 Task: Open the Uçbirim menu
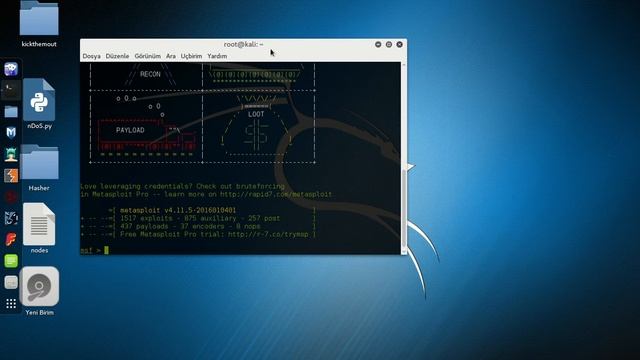pyautogui.click(x=191, y=56)
